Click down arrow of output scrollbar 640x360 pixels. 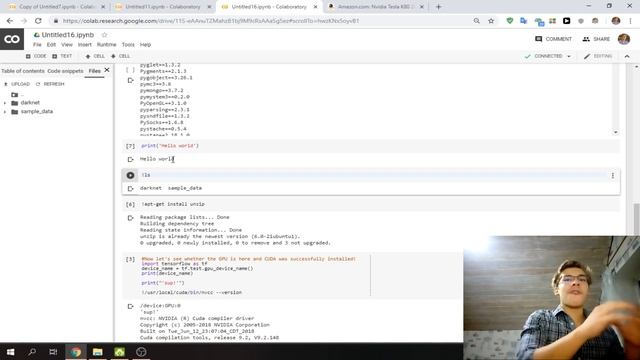click(616, 132)
